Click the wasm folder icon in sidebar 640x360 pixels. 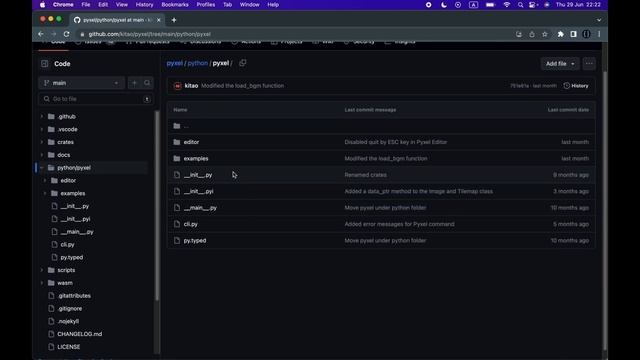click(x=51, y=283)
